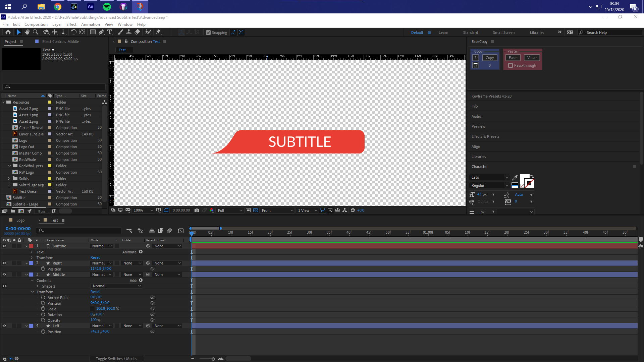Activate the Rectangle shape tool
Viewport: 644px width, 362px height.
[x=93, y=32]
